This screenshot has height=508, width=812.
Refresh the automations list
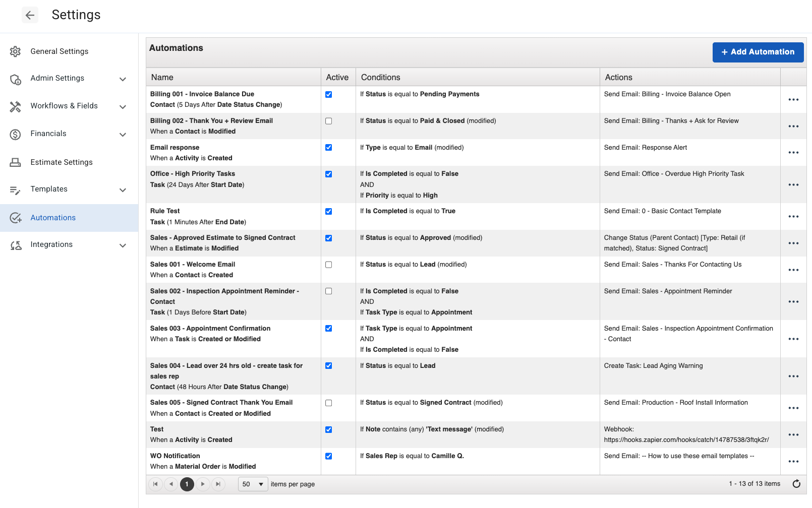[795, 484]
